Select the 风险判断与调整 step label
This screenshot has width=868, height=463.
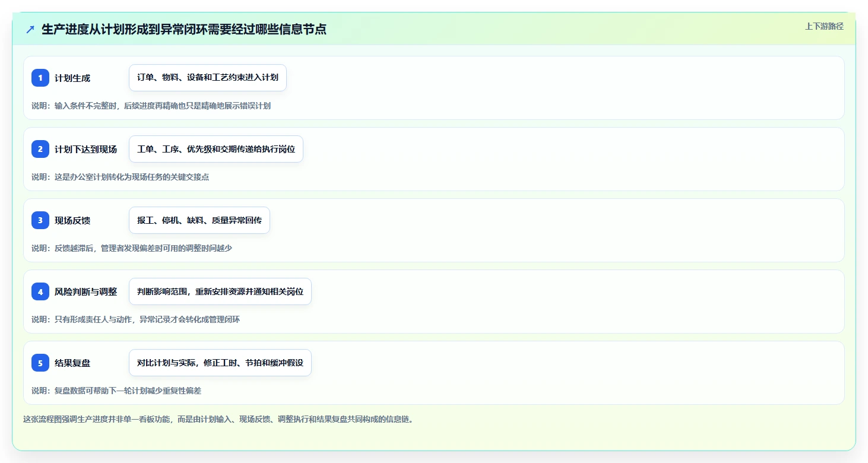pyautogui.click(x=86, y=292)
